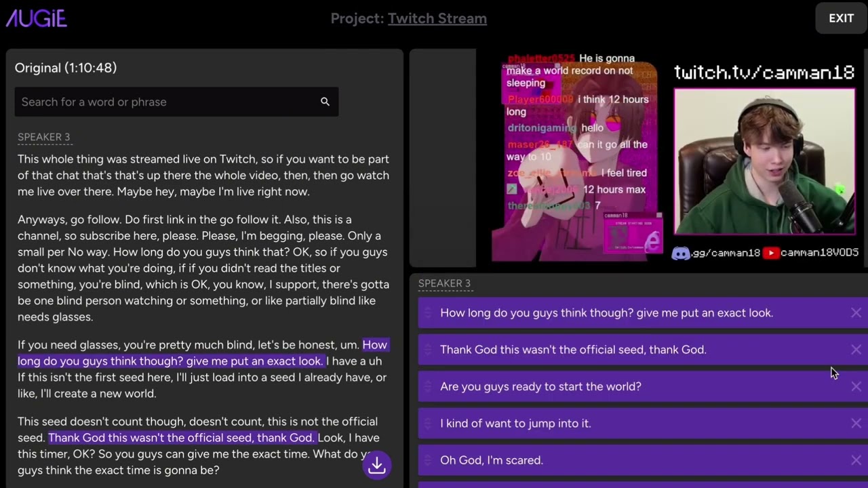Remove the 'Oh God, I'm scared.' clip
Screen dimensions: 868x488
pyautogui.click(x=856, y=460)
